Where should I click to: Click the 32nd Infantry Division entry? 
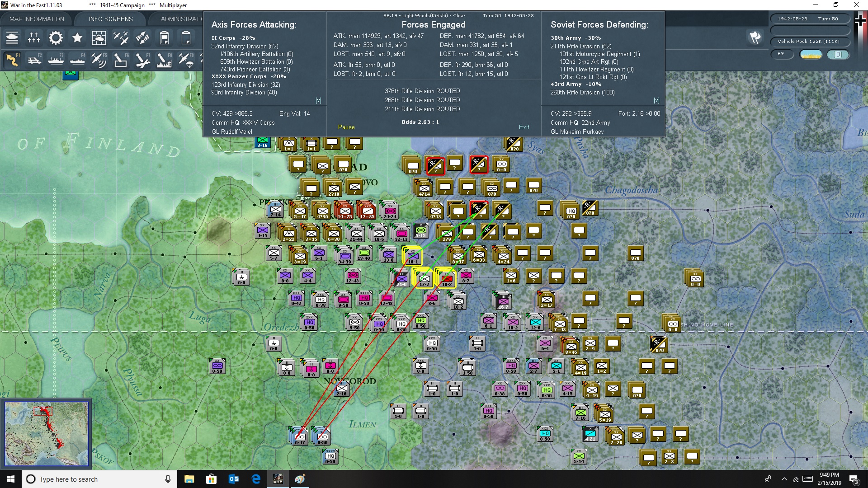(x=245, y=47)
